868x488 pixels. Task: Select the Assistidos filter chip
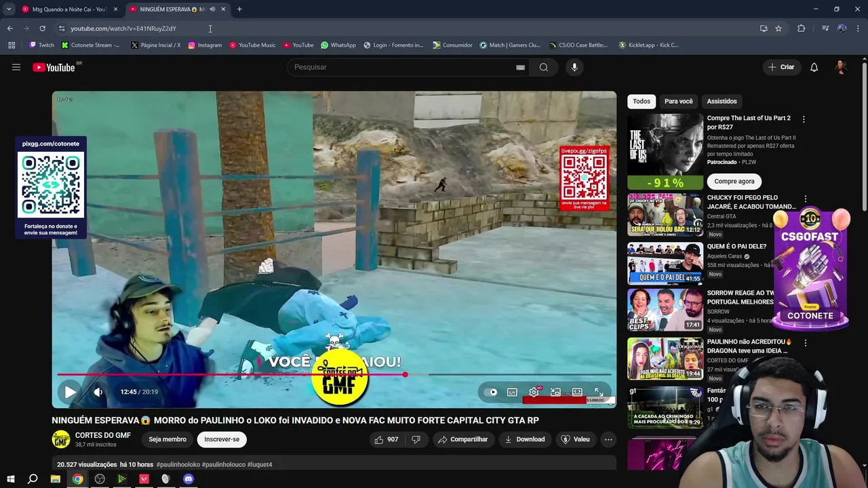(x=722, y=101)
